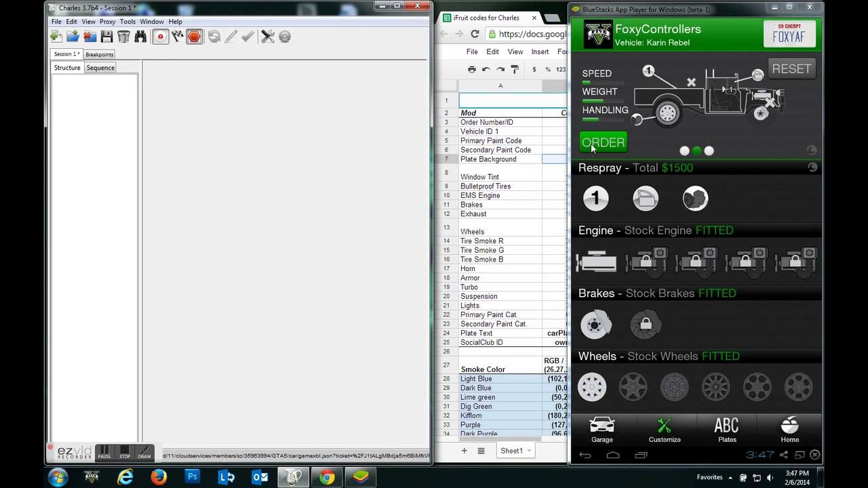Open File menu in Charles

tap(56, 22)
